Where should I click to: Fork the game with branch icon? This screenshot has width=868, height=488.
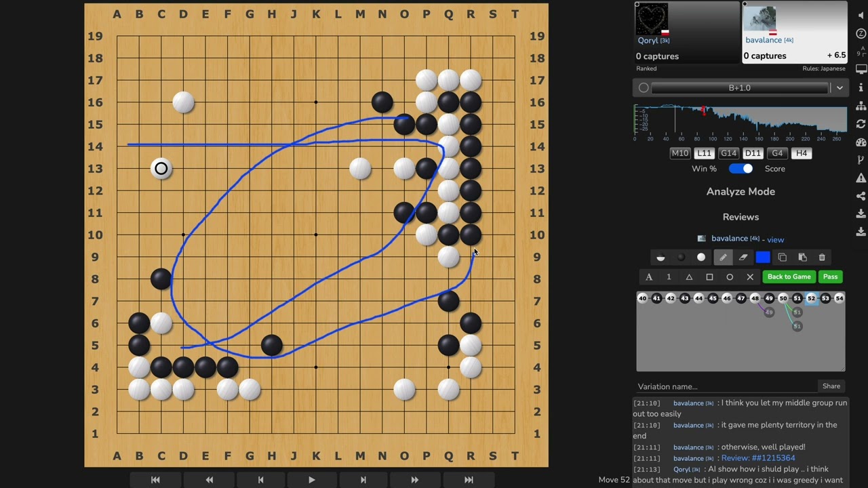point(861,161)
